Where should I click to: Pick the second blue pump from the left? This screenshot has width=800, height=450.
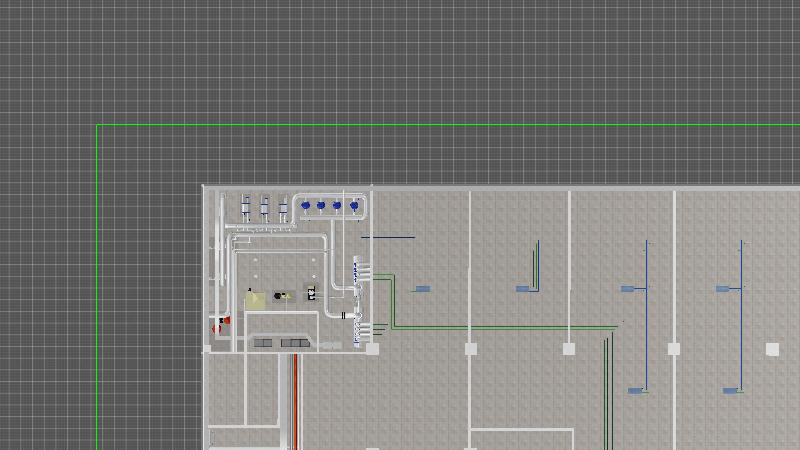tap(321, 206)
